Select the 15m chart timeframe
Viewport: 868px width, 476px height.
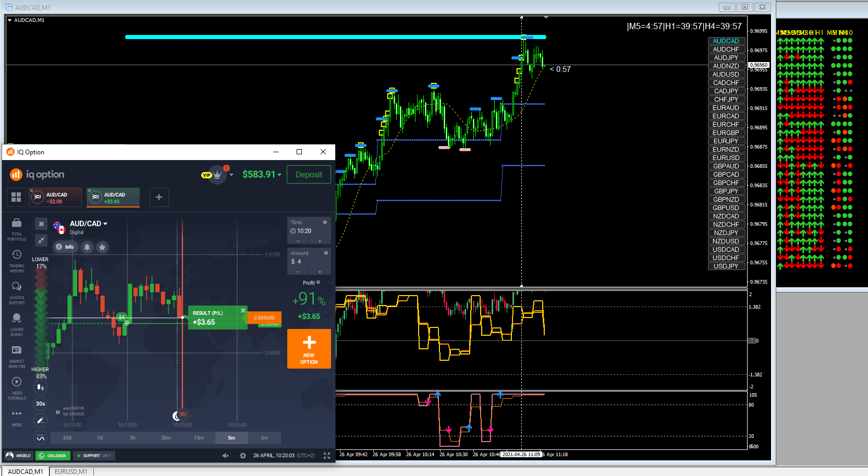[x=199, y=438]
